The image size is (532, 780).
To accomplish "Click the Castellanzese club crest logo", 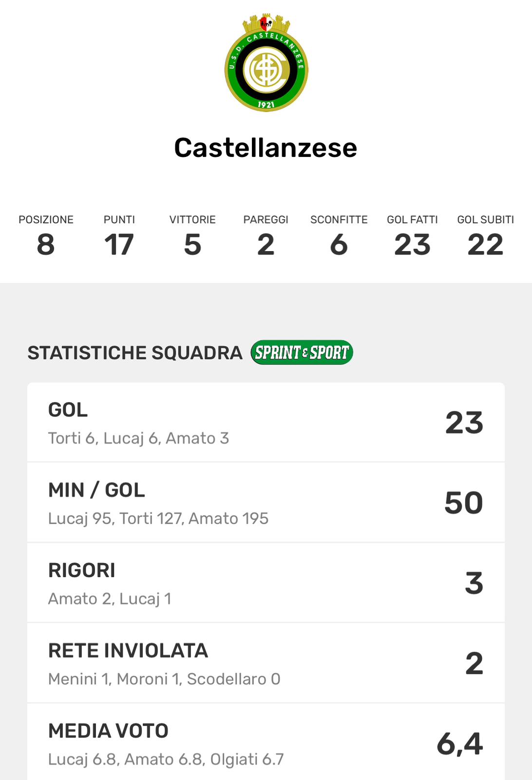I will [x=266, y=63].
